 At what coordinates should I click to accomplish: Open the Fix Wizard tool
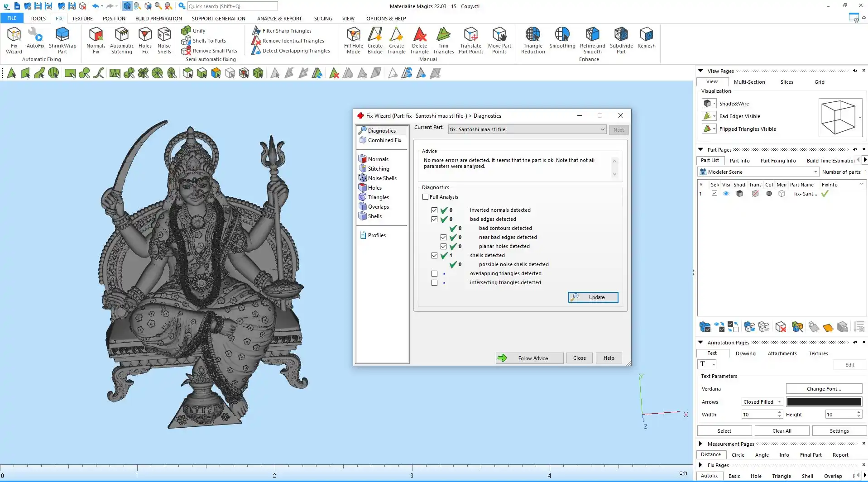click(x=14, y=40)
